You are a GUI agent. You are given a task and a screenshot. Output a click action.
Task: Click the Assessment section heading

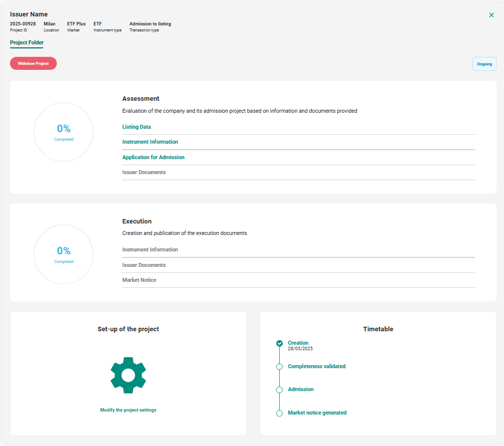point(141,99)
